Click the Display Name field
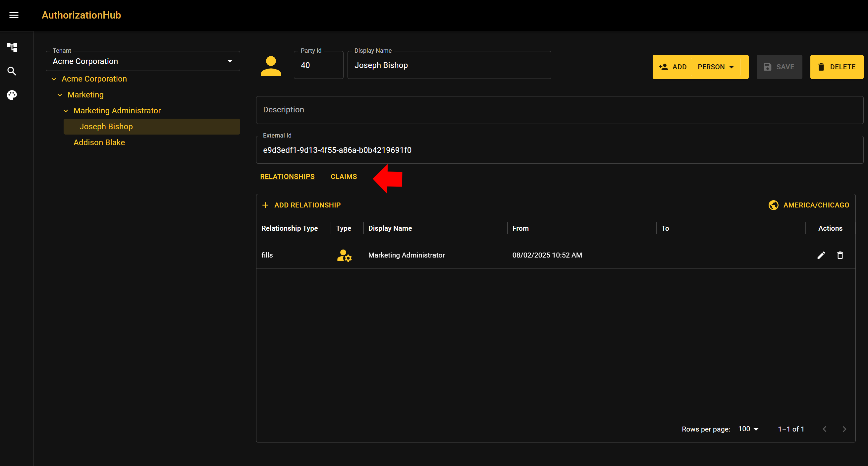The width and height of the screenshot is (868, 466). (449, 65)
